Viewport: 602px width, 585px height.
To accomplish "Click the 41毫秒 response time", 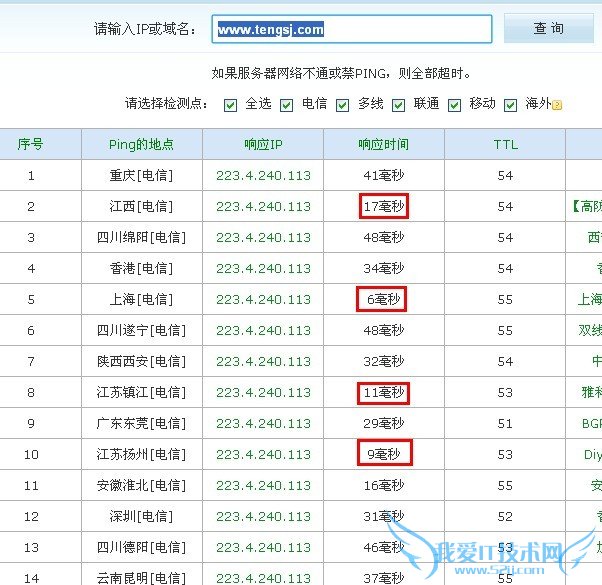I will (384, 175).
